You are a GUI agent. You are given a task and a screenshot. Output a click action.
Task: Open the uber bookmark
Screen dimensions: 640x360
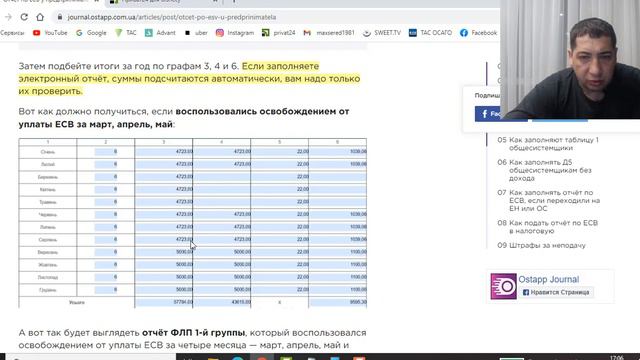196,33
